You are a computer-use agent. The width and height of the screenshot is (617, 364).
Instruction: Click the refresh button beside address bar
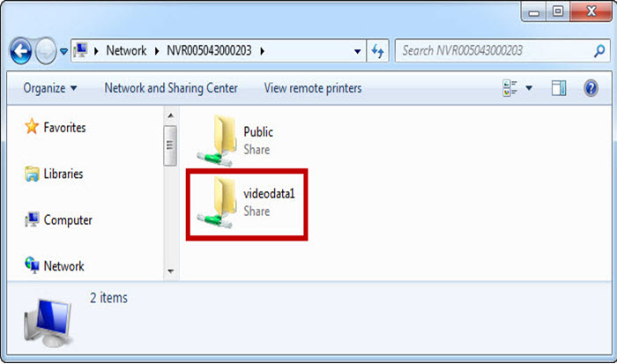tap(378, 51)
